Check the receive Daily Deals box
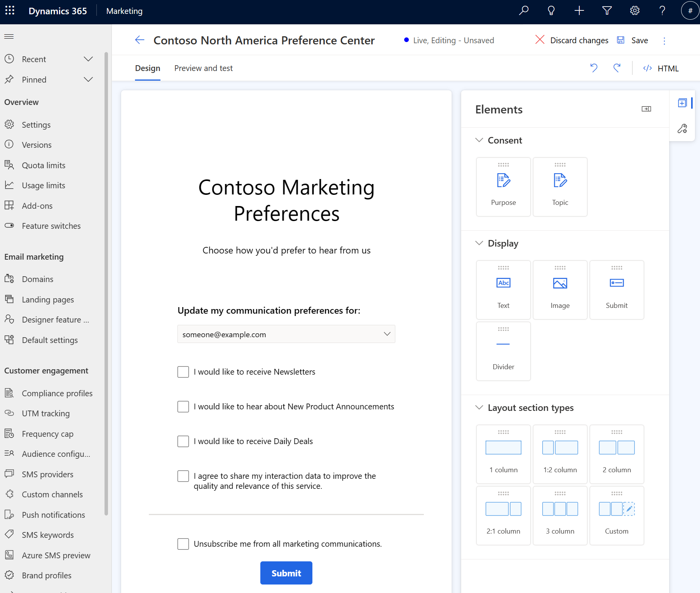The height and width of the screenshot is (593, 700). (x=183, y=441)
